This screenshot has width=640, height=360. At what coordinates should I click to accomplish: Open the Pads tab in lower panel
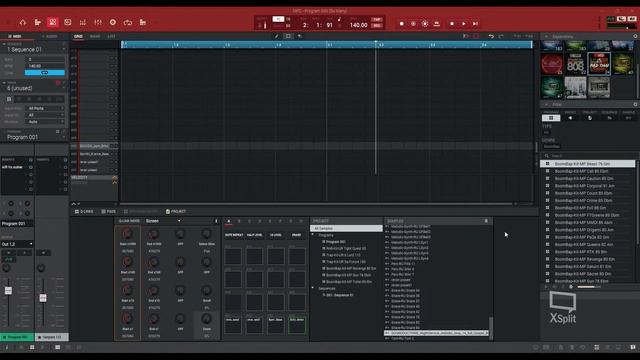[x=109, y=211]
